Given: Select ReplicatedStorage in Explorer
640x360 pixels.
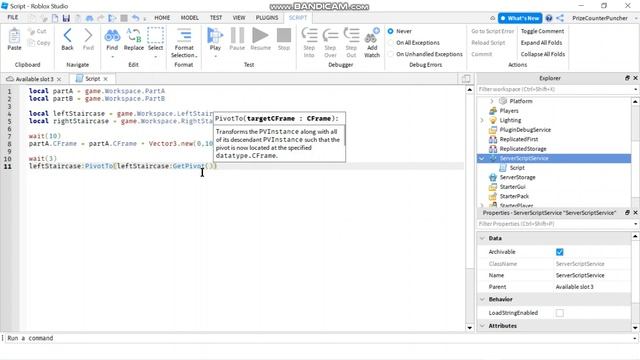Looking at the screenshot, I should 523,149.
